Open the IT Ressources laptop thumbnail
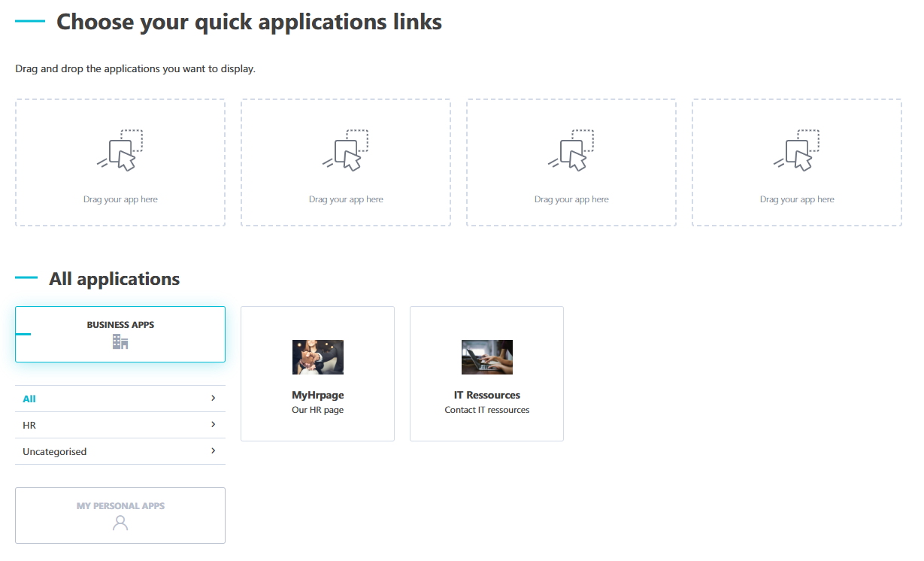Image resolution: width=924 pixels, height=561 pixels. 487,357
